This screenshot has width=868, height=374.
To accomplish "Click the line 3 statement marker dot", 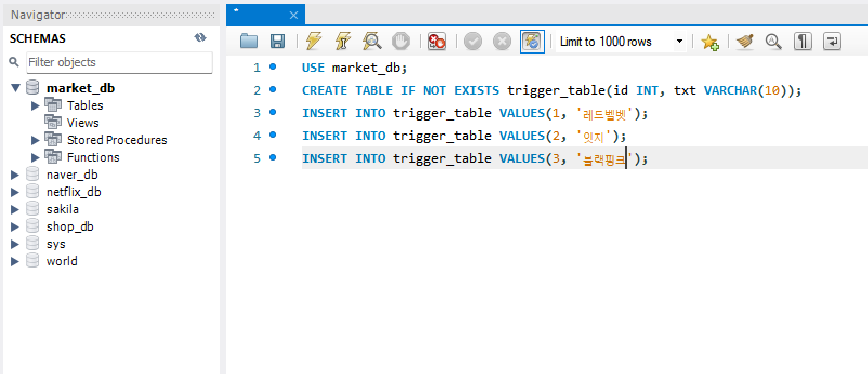I will pyautogui.click(x=273, y=112).
